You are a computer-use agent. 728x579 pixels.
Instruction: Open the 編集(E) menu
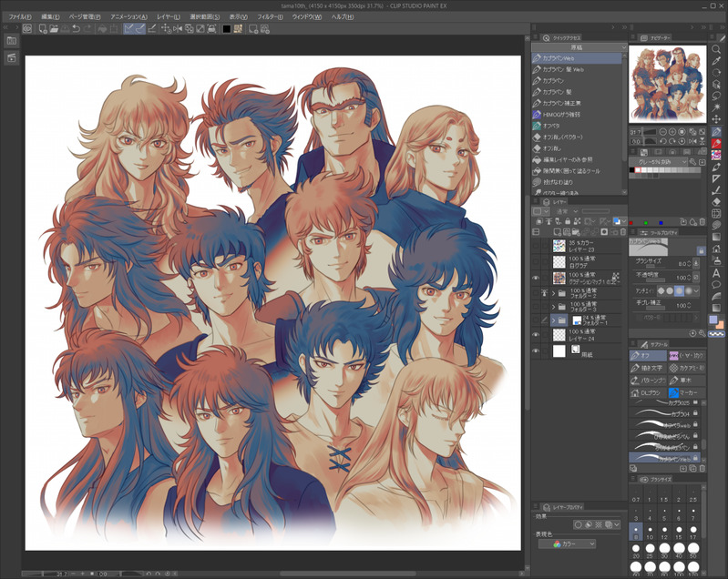tap(51, 16)
